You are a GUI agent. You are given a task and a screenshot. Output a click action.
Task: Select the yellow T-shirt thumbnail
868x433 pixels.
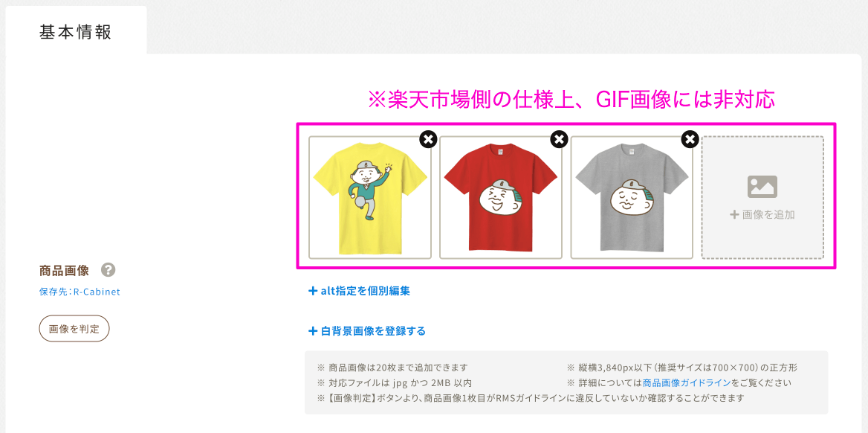370,197
